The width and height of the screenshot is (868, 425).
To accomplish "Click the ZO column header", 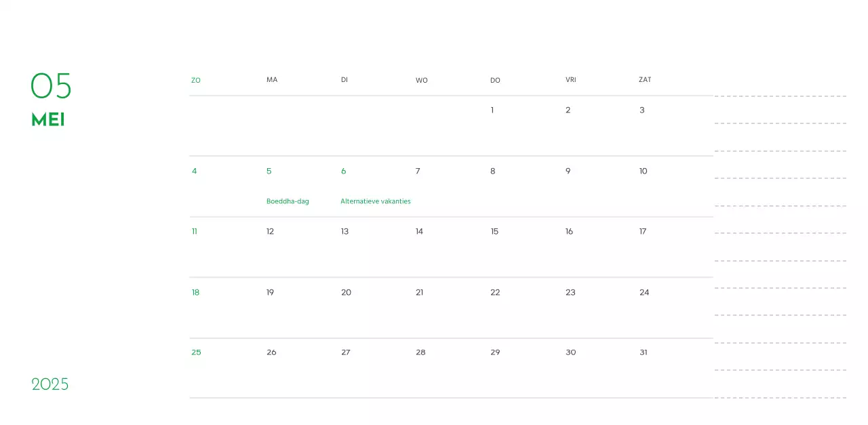I will [195, 80].
